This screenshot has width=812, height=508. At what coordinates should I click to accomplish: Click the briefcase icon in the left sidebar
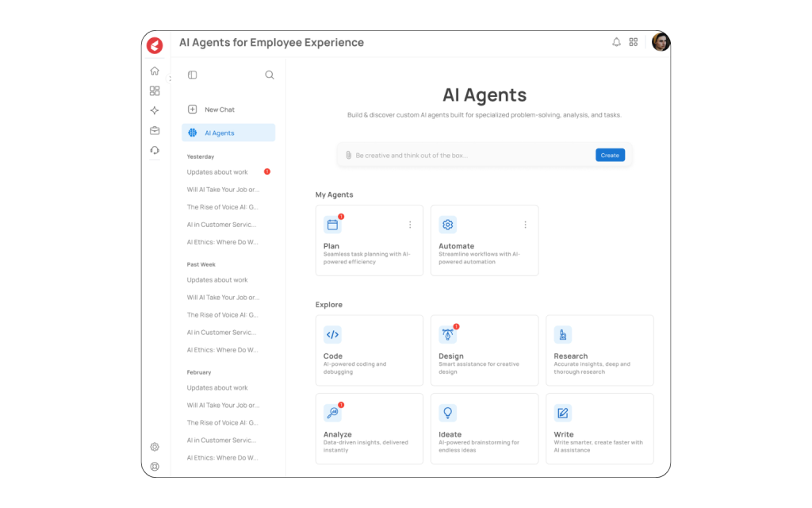[155, 129]
